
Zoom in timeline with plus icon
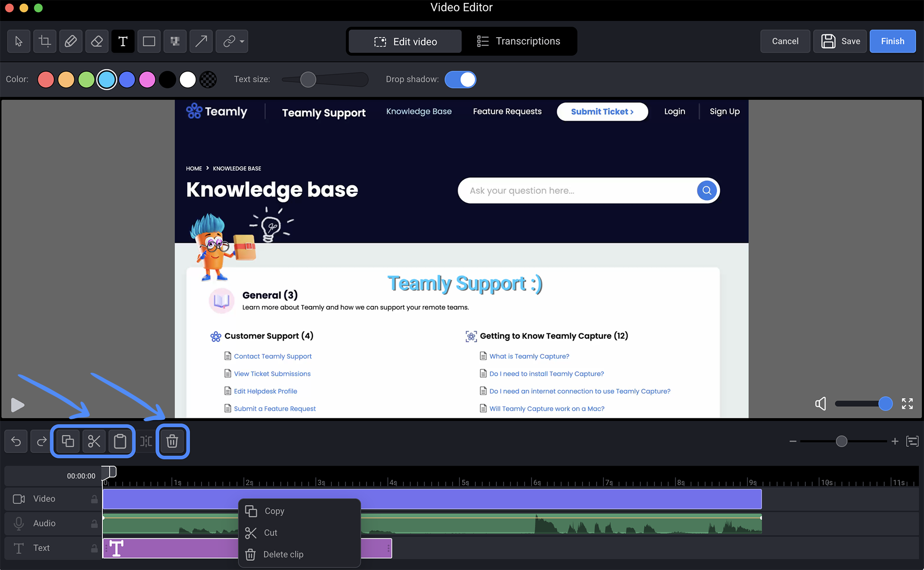[895, 441]
